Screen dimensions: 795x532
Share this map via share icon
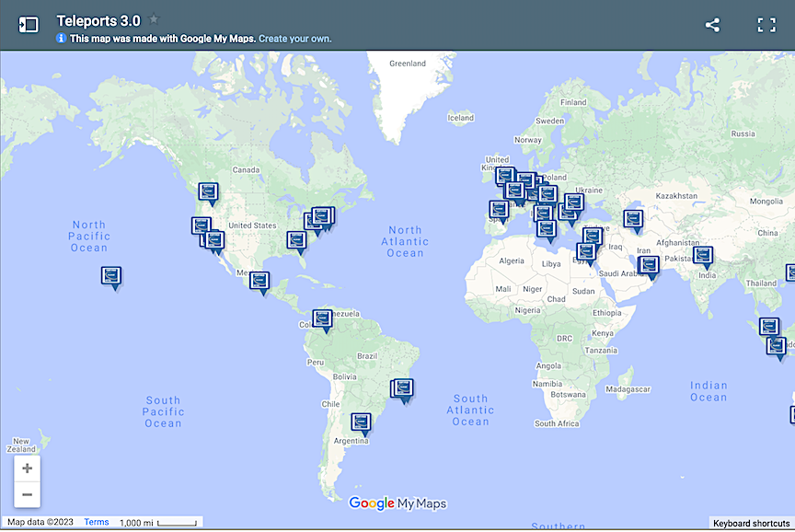point(712,25)
